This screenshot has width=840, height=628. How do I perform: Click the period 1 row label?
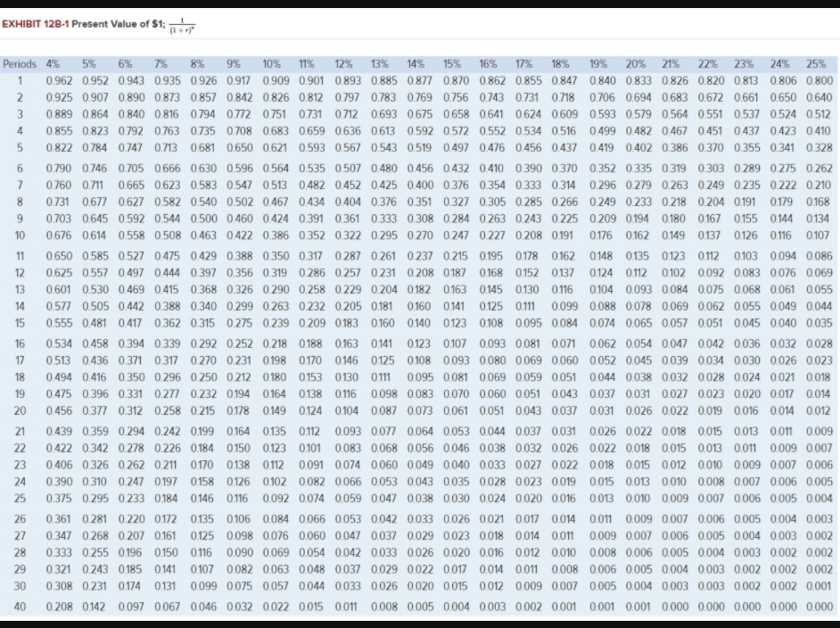20,81
